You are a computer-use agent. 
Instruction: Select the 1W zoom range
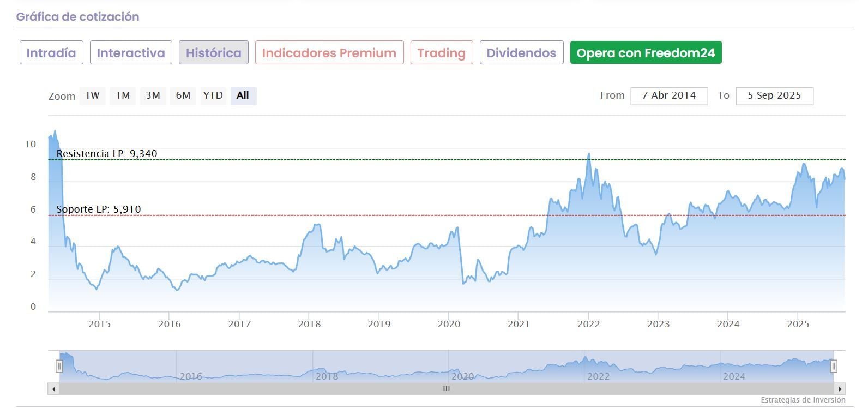[92, 95]
